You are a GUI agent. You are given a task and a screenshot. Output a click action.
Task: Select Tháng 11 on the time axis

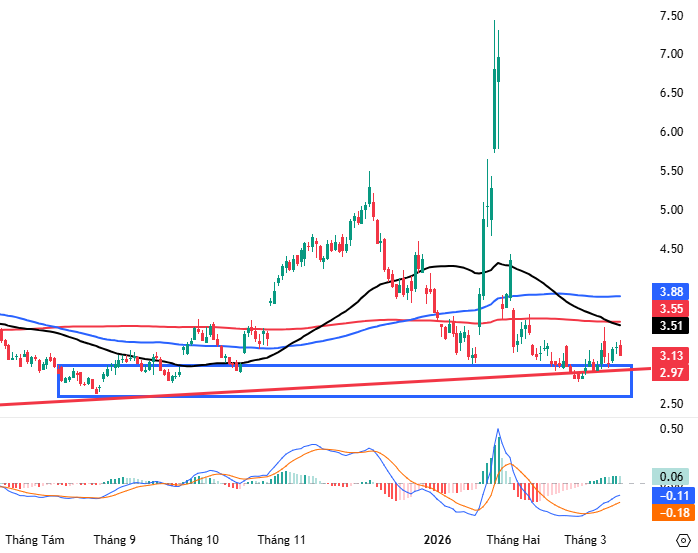click(x=281, y=539)
